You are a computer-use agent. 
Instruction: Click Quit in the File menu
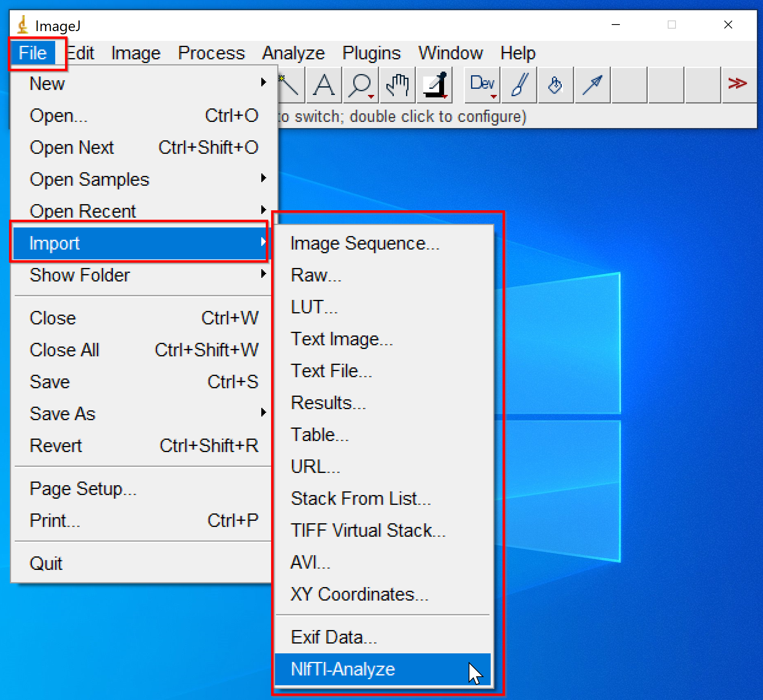46,563
